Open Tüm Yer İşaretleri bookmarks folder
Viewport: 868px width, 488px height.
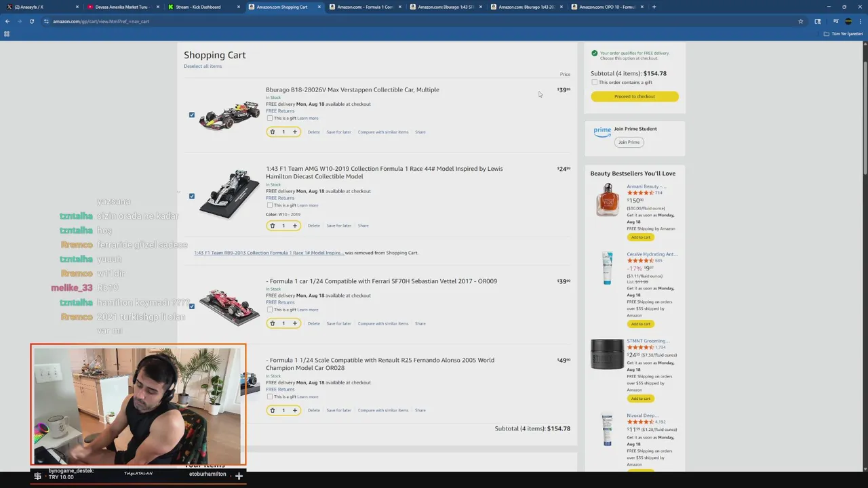(x=844, y=33)
